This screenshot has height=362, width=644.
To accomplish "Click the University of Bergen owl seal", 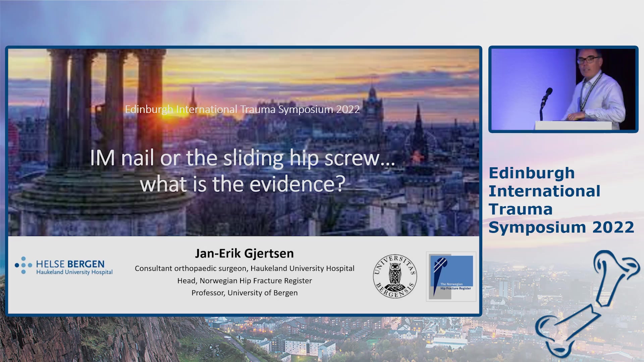I will 395,276.
